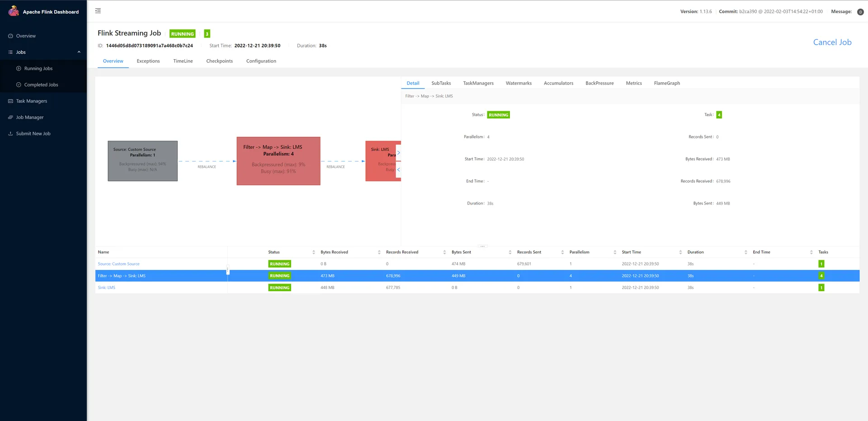Select the Filter -> Map -> Sink: LMS graph node

click(278, 161)
